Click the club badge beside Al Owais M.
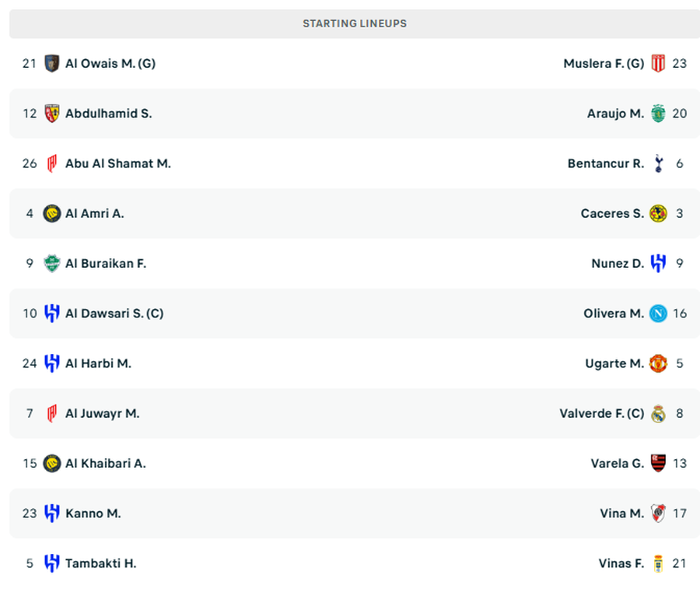Image resolution: width=700 pixels, height=603 pixels. (52, 64)
